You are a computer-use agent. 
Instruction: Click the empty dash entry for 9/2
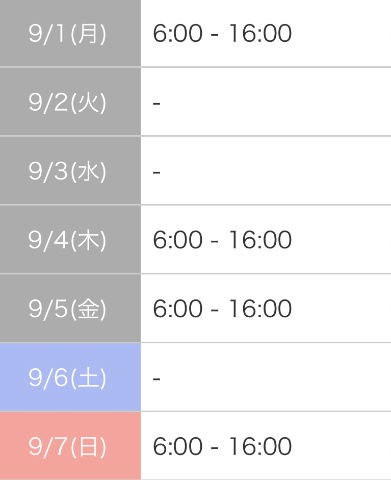click(157, 103)
